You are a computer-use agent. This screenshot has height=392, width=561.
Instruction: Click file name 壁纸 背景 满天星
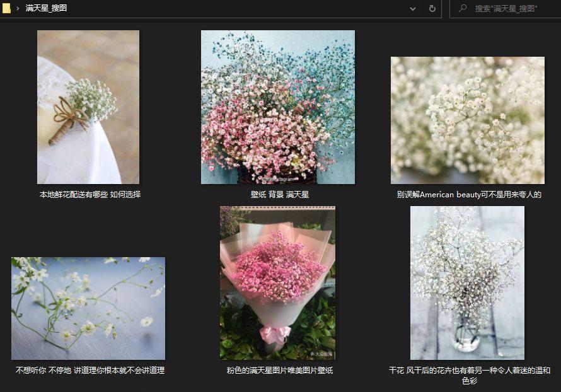[280, 195]
